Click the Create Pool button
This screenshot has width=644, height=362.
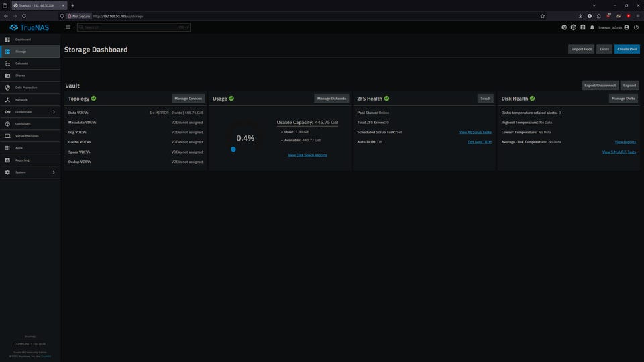[x=627, y=49]
